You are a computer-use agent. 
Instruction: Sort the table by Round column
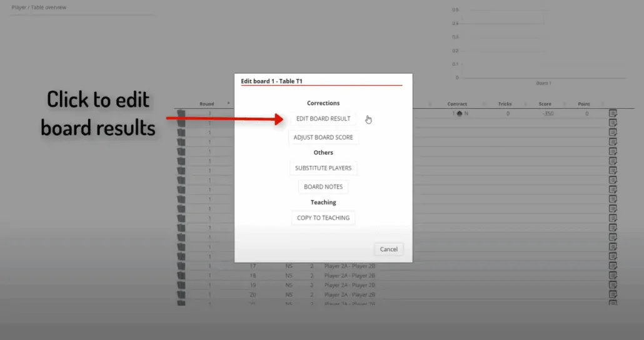pyautogui.click(x=206, y=104)
